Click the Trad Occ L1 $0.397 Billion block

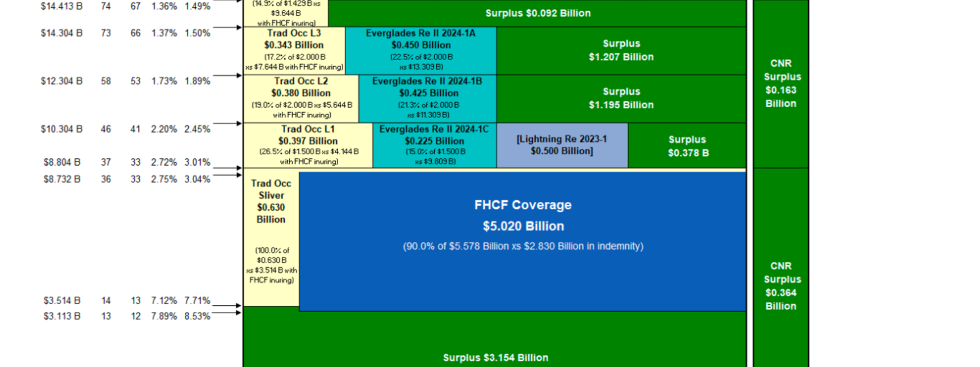[308, 145]
